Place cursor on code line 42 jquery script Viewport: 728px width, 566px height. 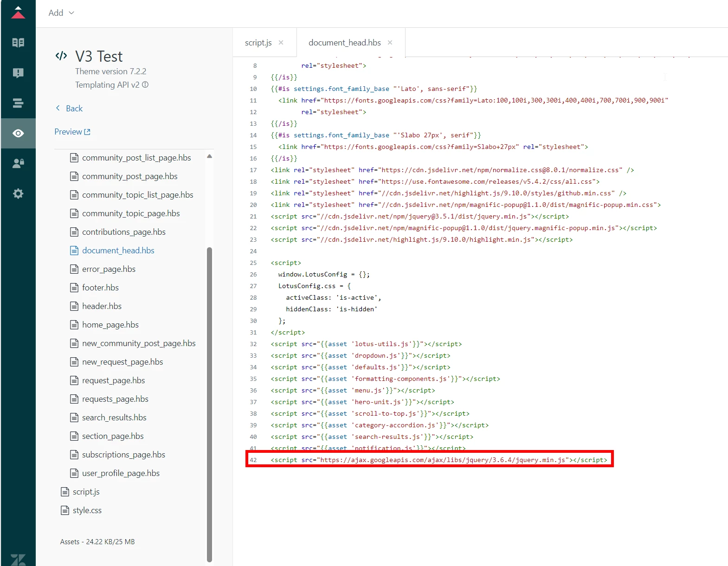(x=439, y=460)
